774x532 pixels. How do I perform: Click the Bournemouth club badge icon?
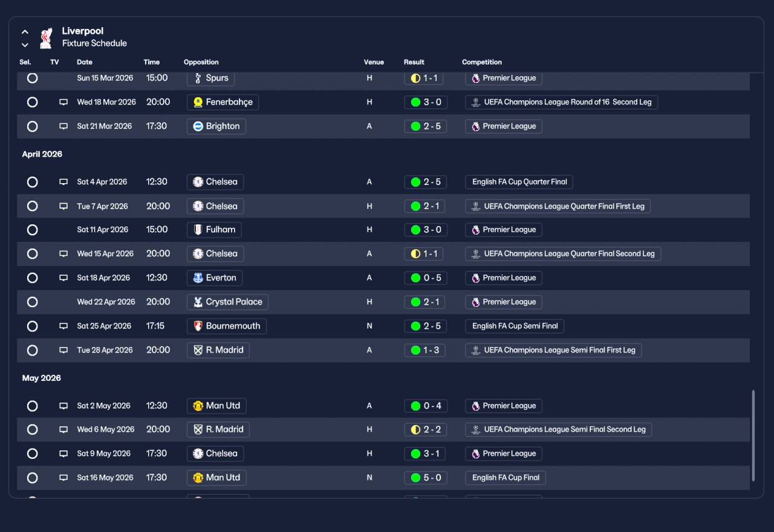[198, 326]
